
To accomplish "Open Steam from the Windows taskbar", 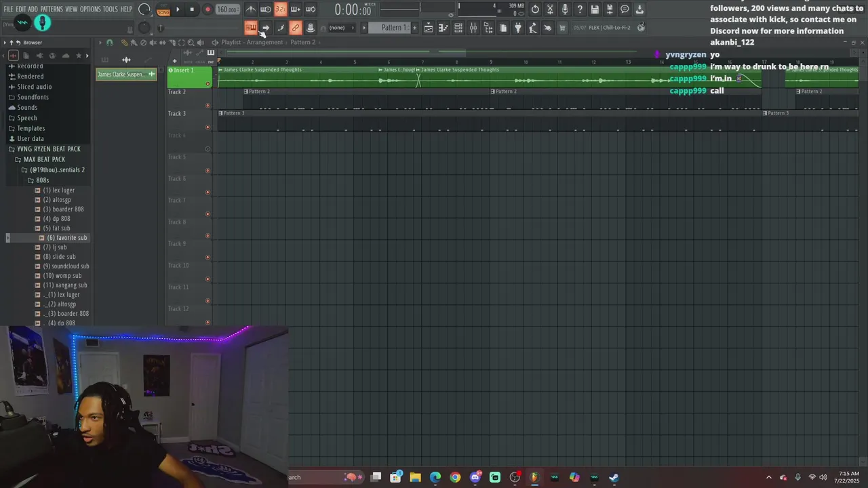I will pos(614,477).
